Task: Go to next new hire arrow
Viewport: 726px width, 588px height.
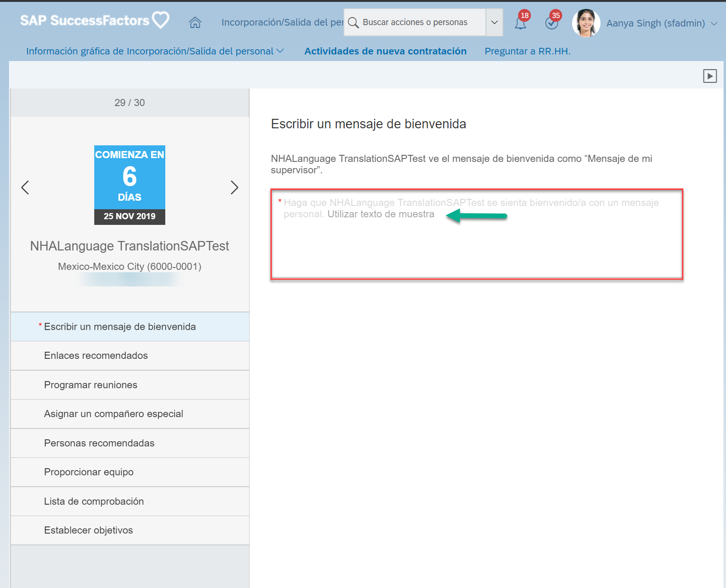Action: click(234, 187)
